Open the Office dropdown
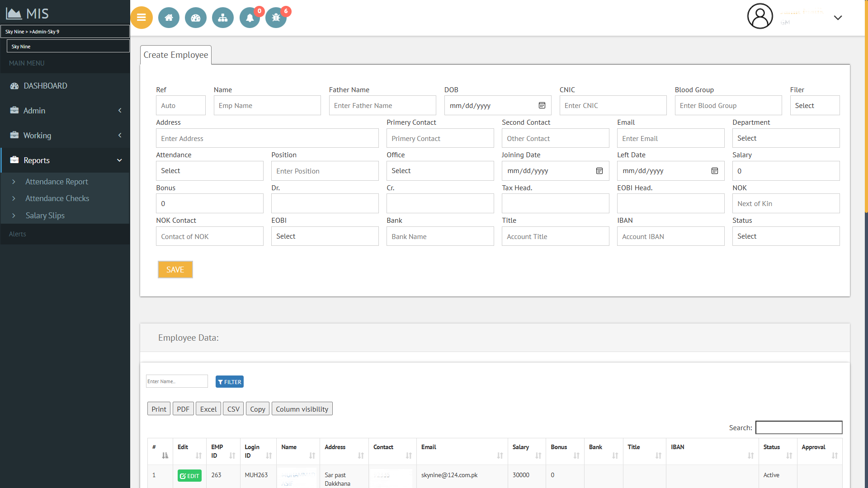The height and width of the screenshot is (488, 868). 440,171
